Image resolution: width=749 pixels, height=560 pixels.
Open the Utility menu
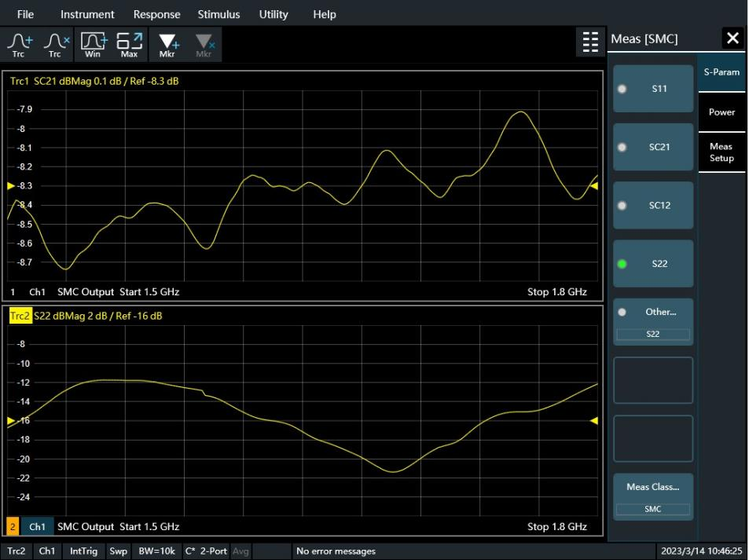274,14
